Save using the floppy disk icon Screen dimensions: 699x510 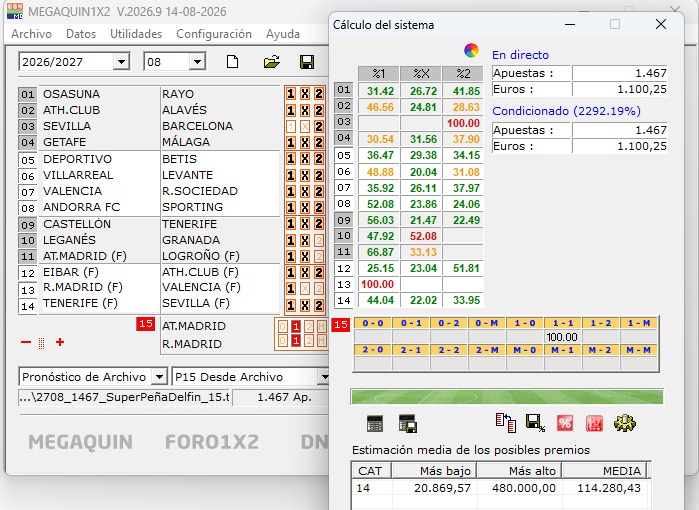point(307,62)
